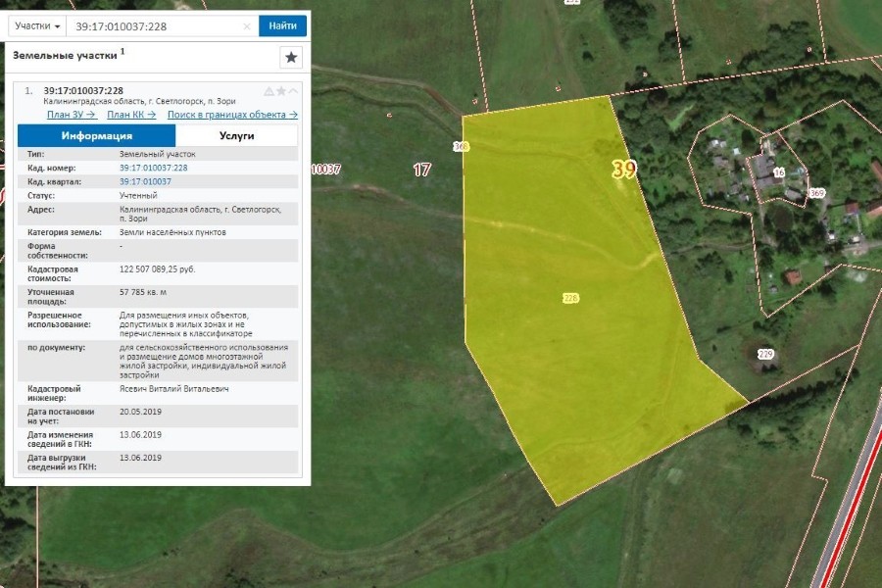Open cadastral number 39:17:010037:228 link in table
This screenshot has height=588, width=882.
coord(153,168)
